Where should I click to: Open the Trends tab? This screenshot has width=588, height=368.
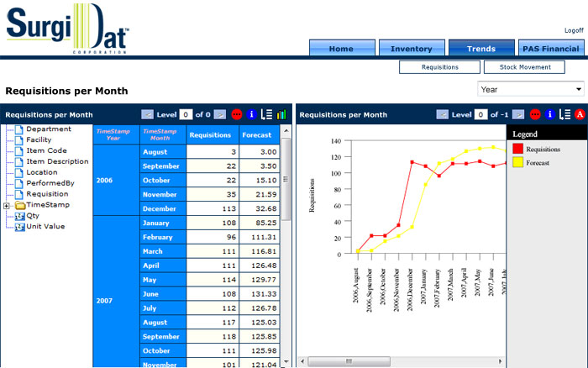(x=481, y=49)
